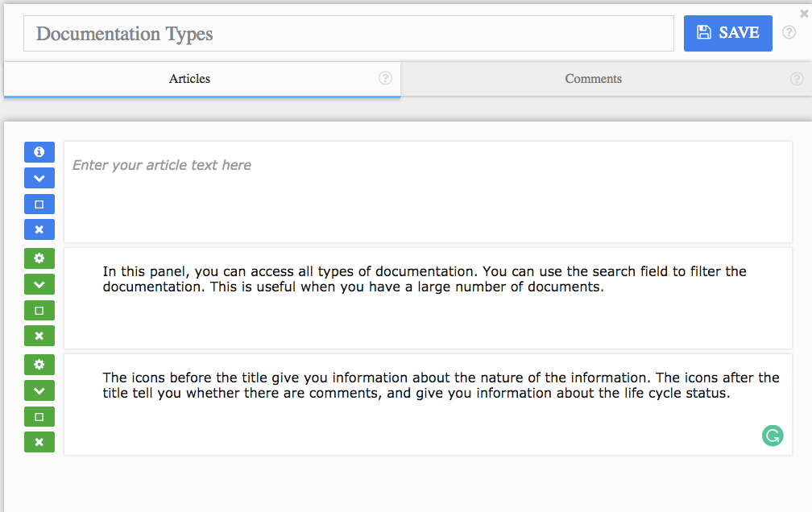812x512 pixels.
Task: Switch to the Articles tab
Action: tap(202, 79)
